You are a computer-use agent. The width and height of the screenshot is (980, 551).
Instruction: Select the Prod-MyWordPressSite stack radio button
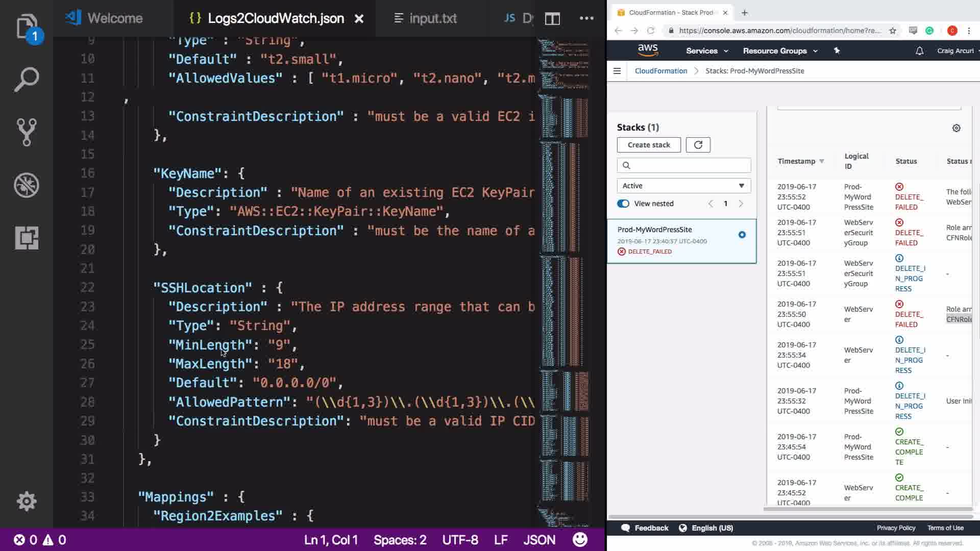[742, 235]
